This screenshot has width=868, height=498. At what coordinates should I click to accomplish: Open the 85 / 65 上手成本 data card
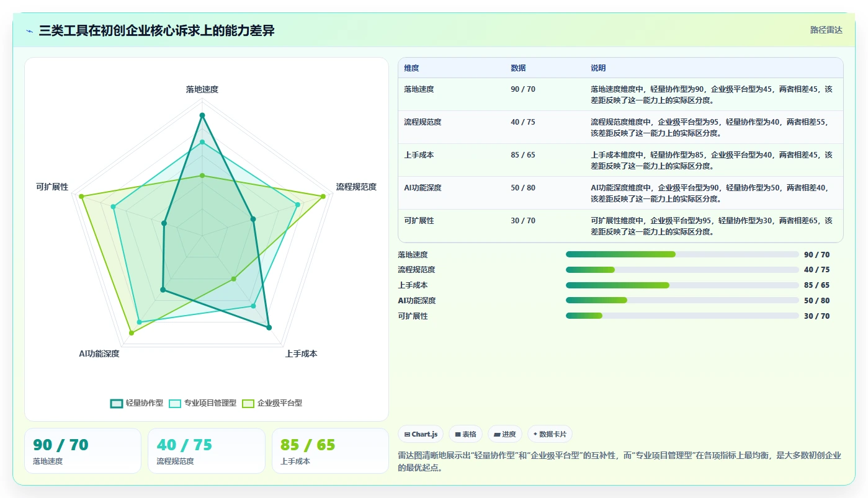point(330,451)
